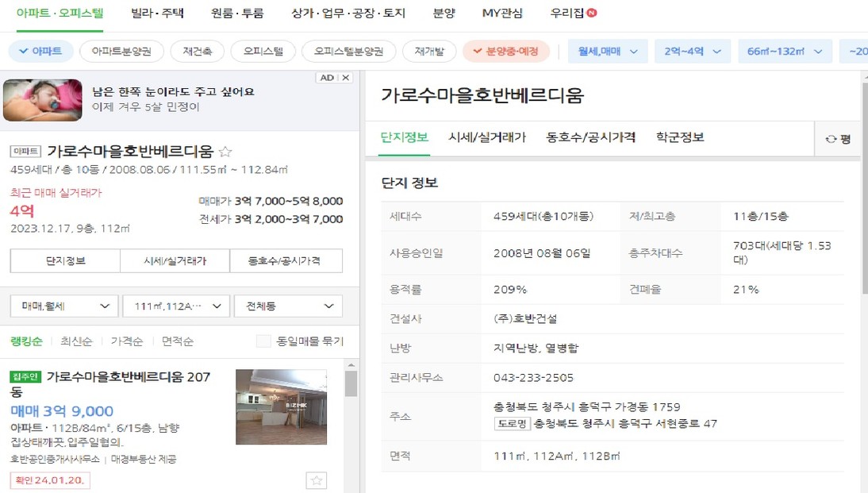Open the 빌라·주택 top menu
The width and height of the screenshot is (868, 493).
157,13
